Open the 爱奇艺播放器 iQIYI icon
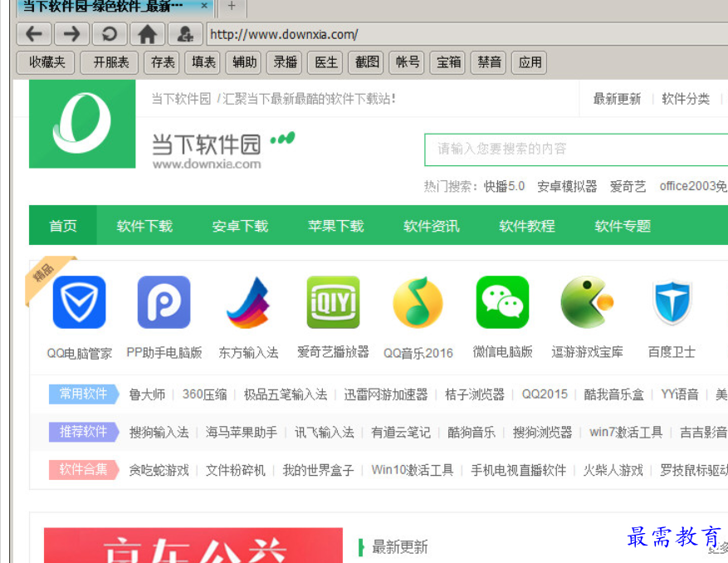728x563 pixels. pyautogui.click(x=333, y=302)
